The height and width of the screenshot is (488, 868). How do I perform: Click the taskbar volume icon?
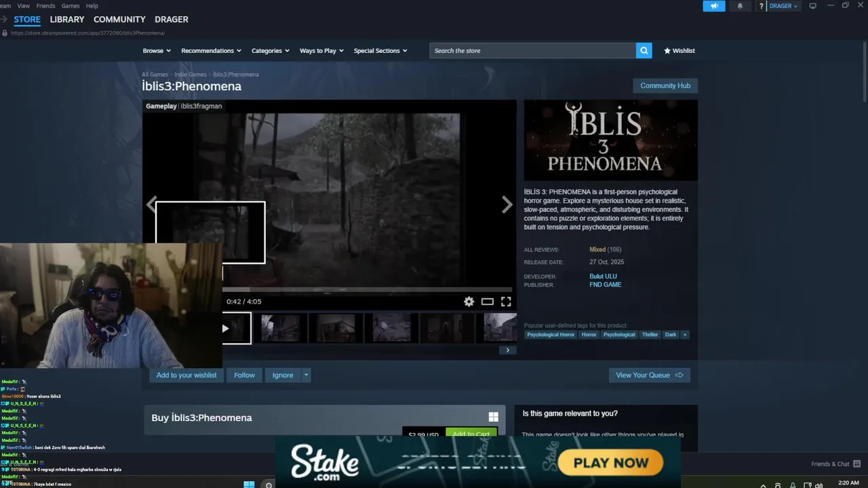pos(819,485)
